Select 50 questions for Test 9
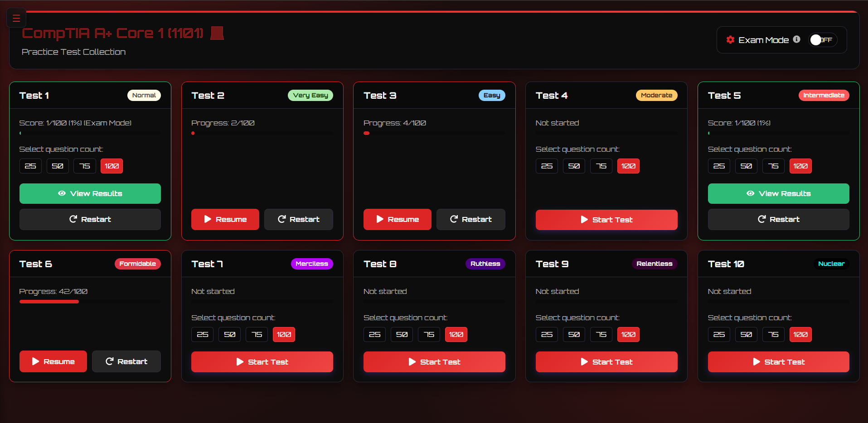Viewport: 868px width, 423px height. (574, 335)
